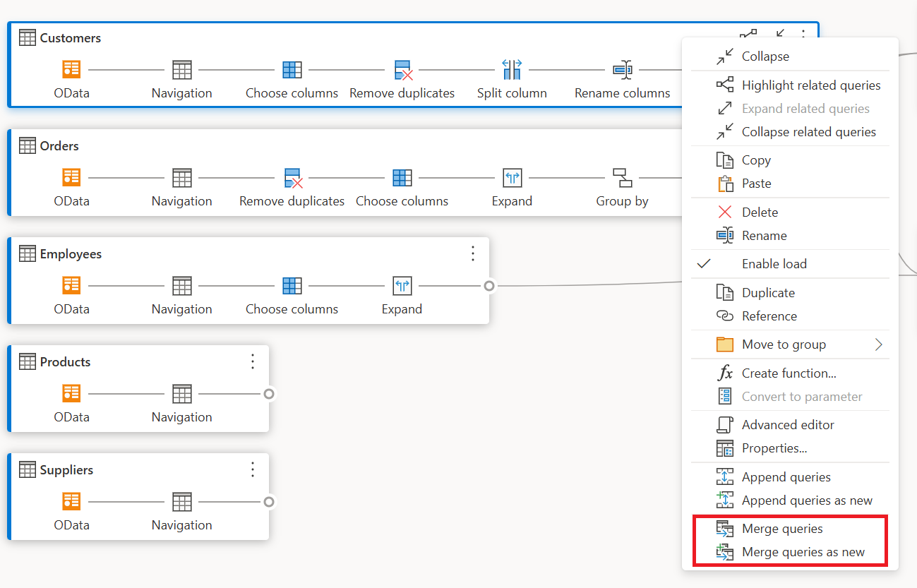Screen dimensions: 917x588
Task: Click the Customers query title text
Action: pyautogui.click(x=71, y=38)
